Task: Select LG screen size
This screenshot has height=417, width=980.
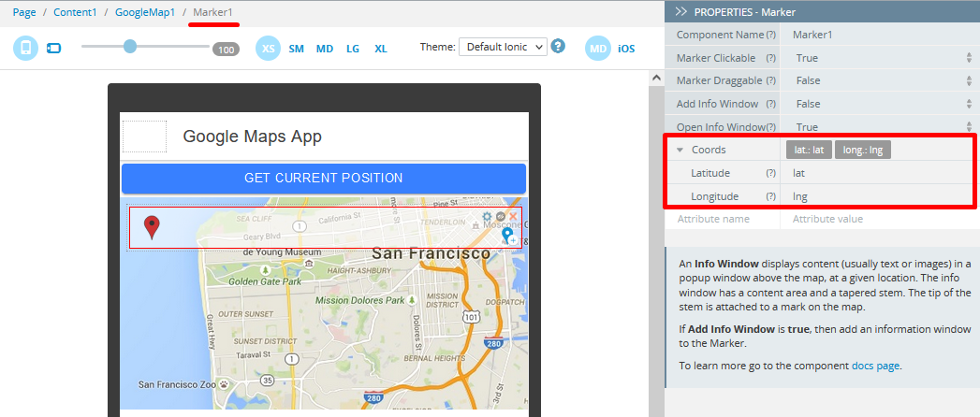Action: [x=353, y=49]
